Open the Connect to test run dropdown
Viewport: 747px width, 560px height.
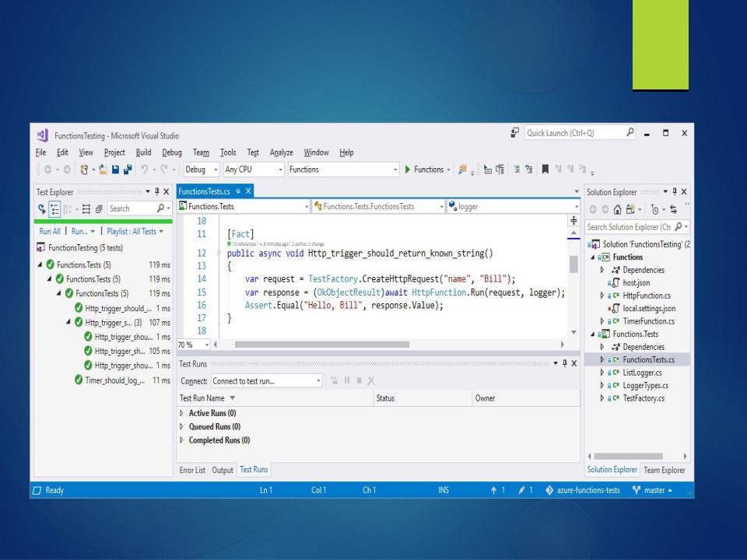click(x=267, y=381)
